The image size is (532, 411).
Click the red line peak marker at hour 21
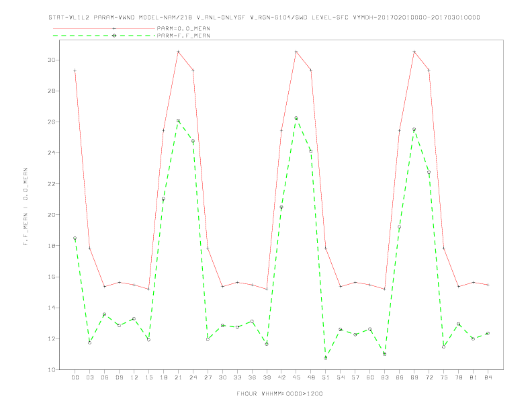point(178,52)
